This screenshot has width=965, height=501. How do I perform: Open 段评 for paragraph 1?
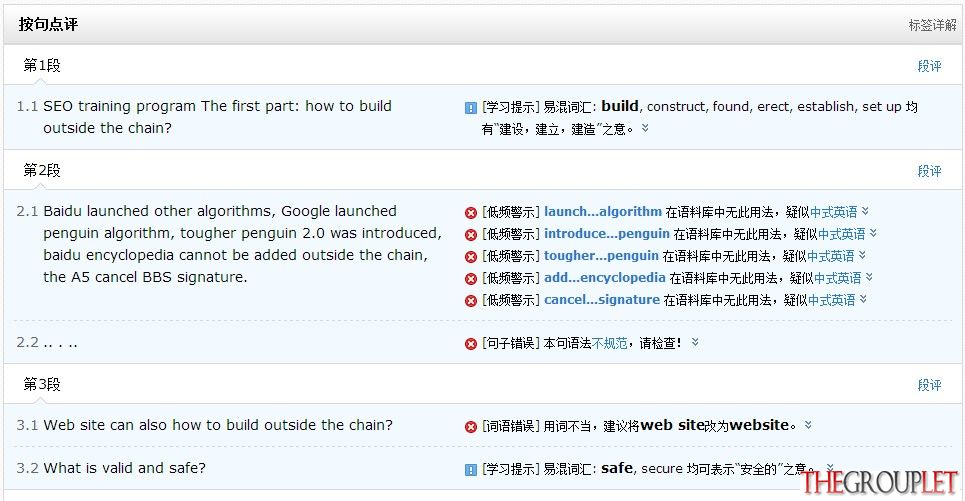point(929,66)
